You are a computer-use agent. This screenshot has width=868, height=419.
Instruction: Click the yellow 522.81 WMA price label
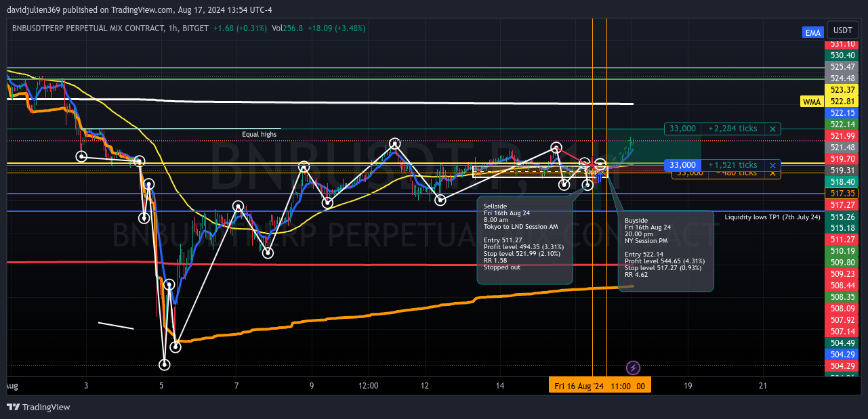pos(842,102)
